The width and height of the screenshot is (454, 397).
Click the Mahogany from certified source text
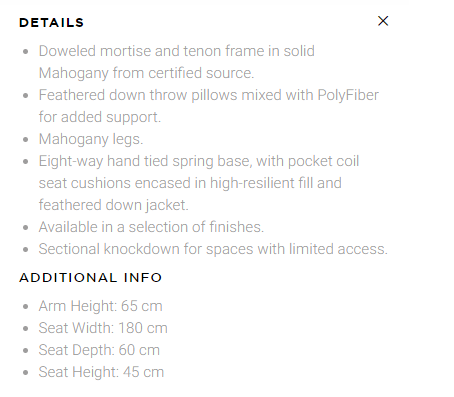click(x=146, y=73)
